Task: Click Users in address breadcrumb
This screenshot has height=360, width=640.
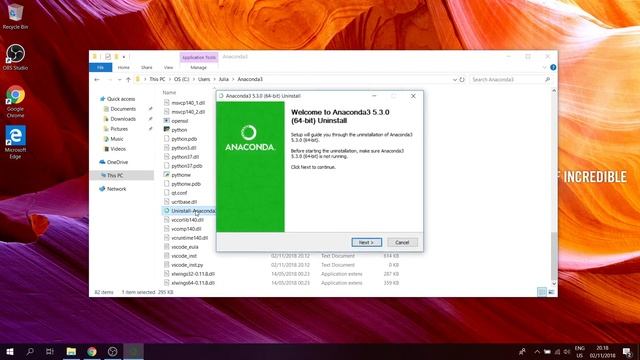Action: pos(204,80)
